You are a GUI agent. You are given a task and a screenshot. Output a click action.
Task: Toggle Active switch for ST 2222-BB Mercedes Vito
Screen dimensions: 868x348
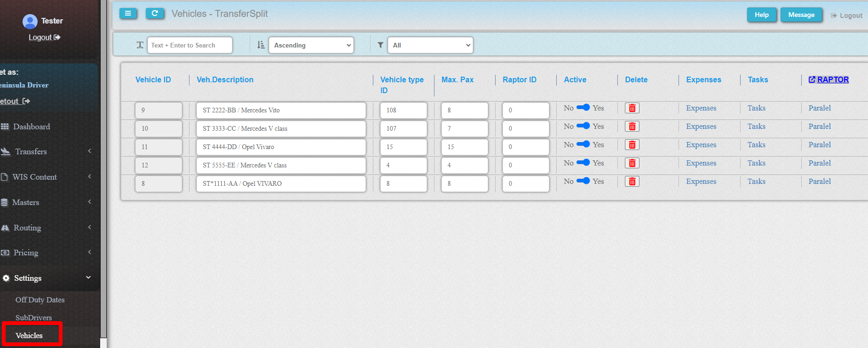click(583, 108)
